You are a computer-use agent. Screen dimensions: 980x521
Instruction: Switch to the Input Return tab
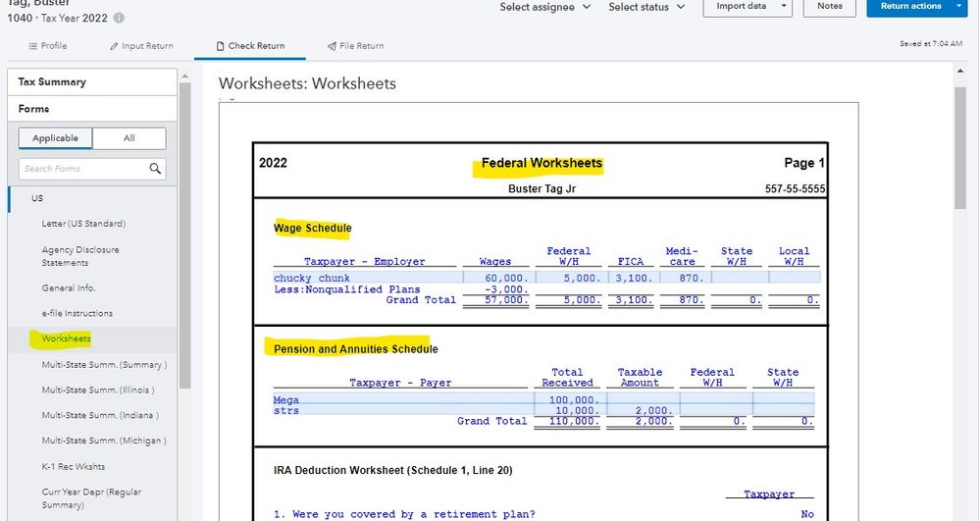[x=140, y=46]
